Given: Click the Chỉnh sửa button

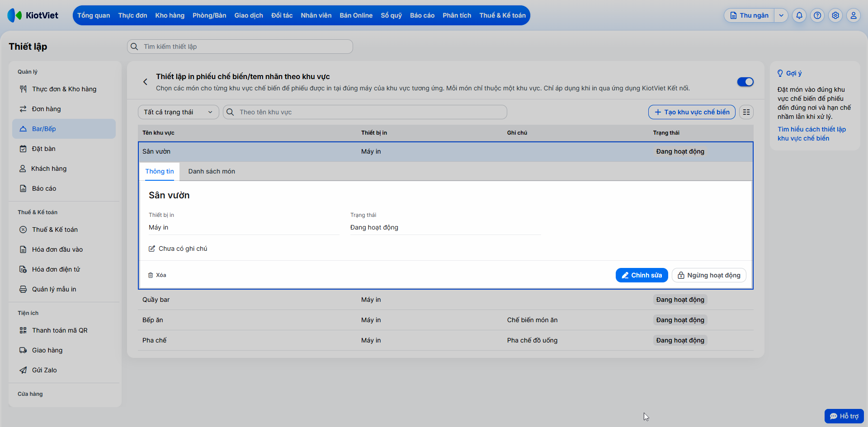Looking at the screenshot, I should tap(642, 275).
